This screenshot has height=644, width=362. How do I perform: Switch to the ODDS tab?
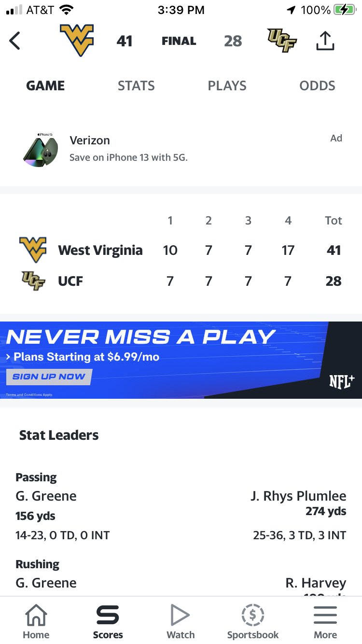tap(317, 86)
